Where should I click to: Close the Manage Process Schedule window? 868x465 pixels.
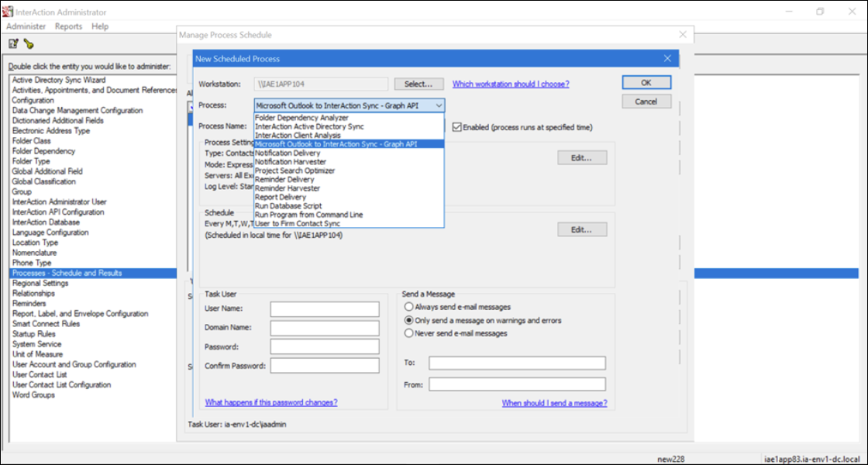(x=683, y=35)
